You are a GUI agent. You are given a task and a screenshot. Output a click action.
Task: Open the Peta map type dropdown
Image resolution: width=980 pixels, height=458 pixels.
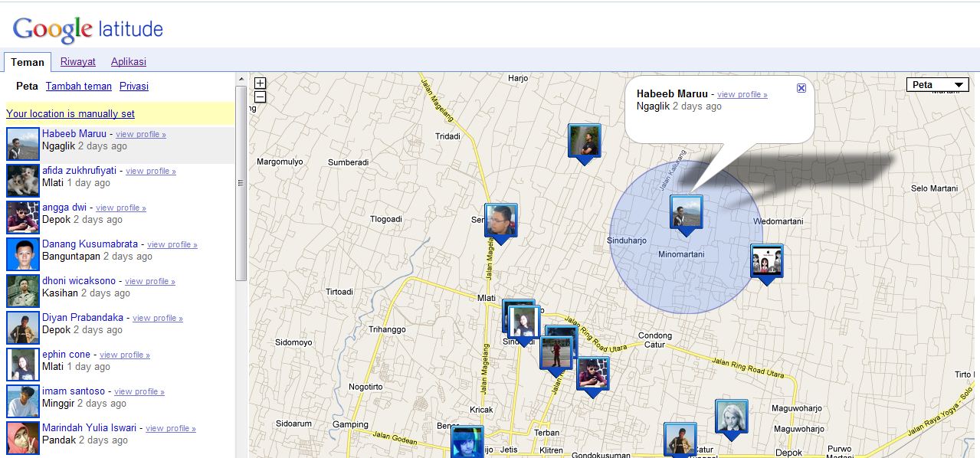click(937, 85)
